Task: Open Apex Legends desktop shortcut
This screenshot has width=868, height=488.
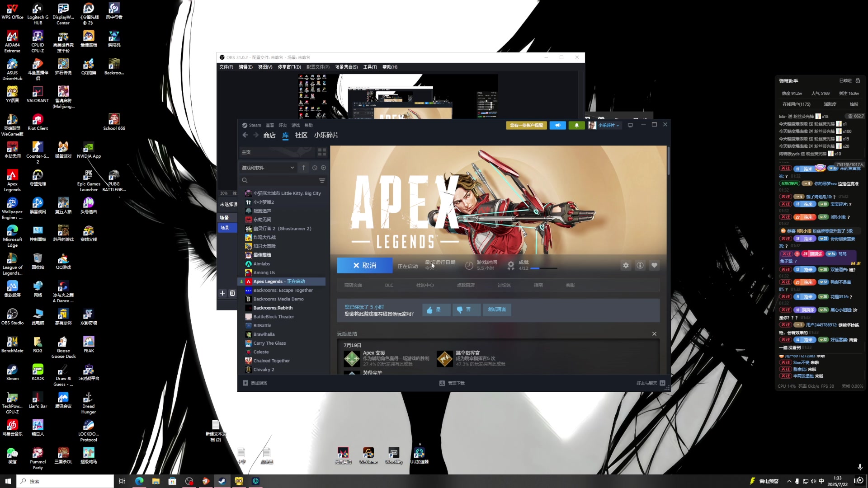Action: click(12, 180)
